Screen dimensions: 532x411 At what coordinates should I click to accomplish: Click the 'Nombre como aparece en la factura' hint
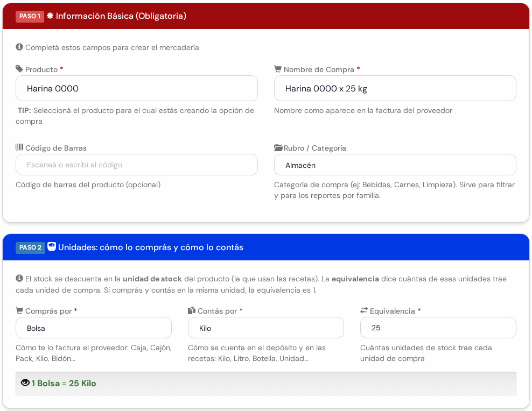(x=363, y=110)
